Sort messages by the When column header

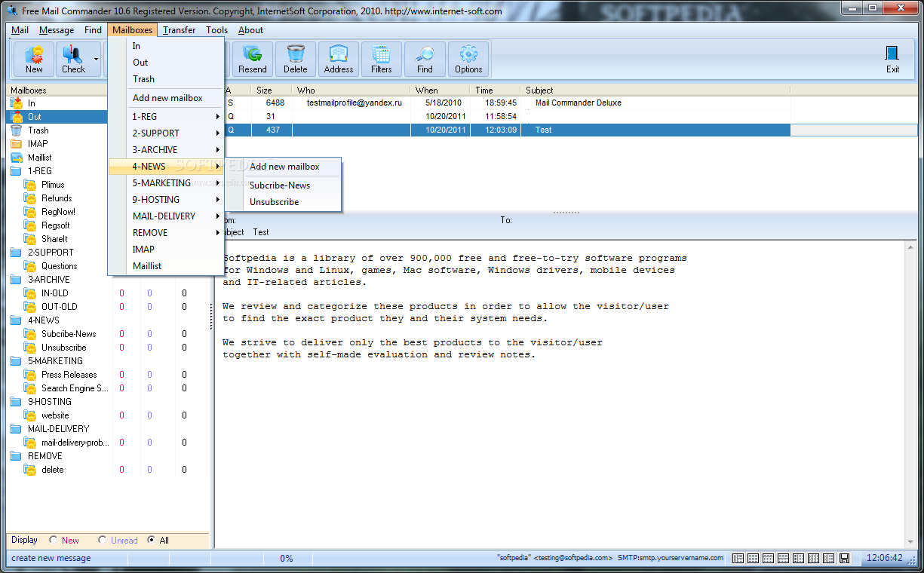pos(441,90)
